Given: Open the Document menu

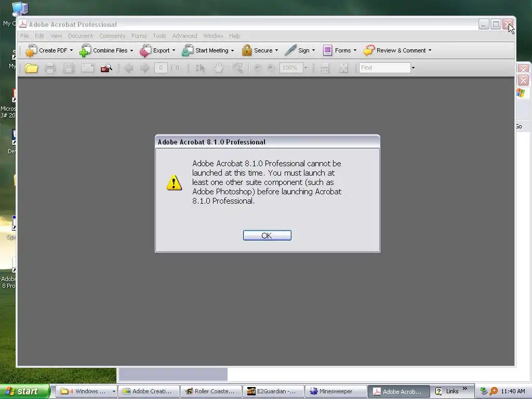Looking at the screenshot, I should click(81, 36).
